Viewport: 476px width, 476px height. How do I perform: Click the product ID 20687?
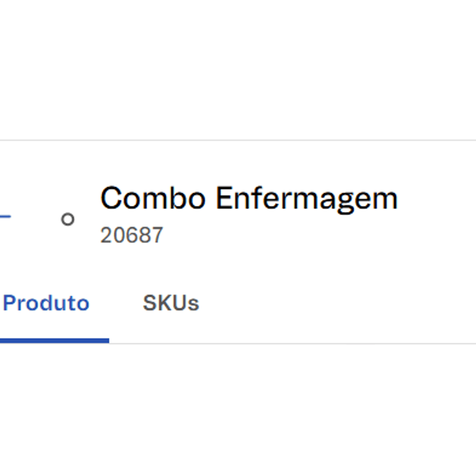coord(131,235)
